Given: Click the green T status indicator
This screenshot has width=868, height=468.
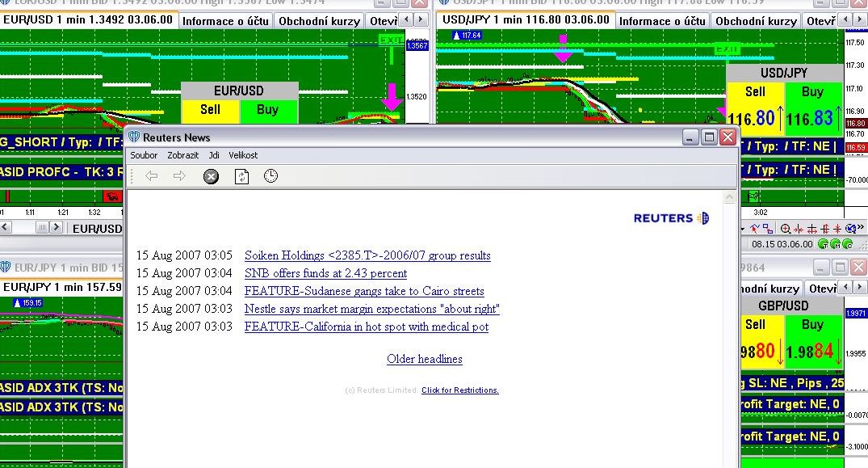Looking at the screenshot, I should 823,243.
